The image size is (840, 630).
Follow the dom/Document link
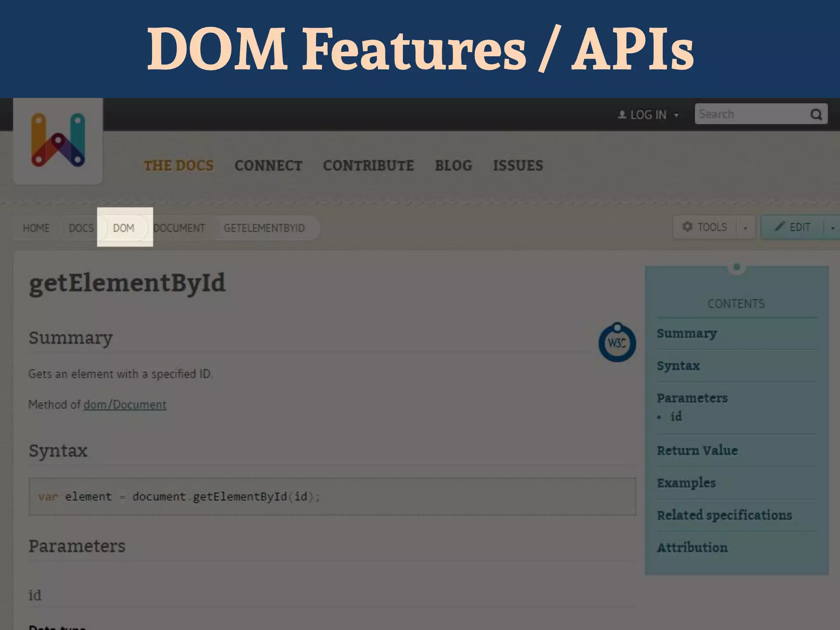(125, 405)
